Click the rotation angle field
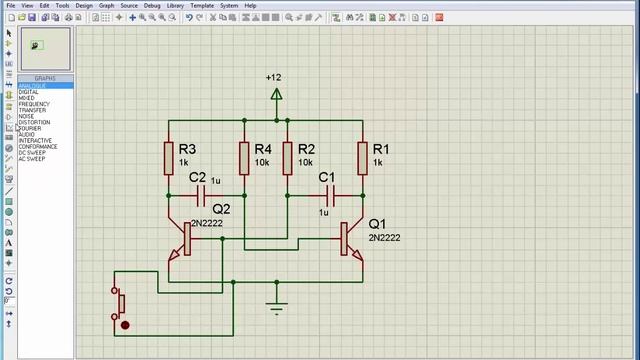This screenshot has width=640, height=360. (x=9, y=301)
